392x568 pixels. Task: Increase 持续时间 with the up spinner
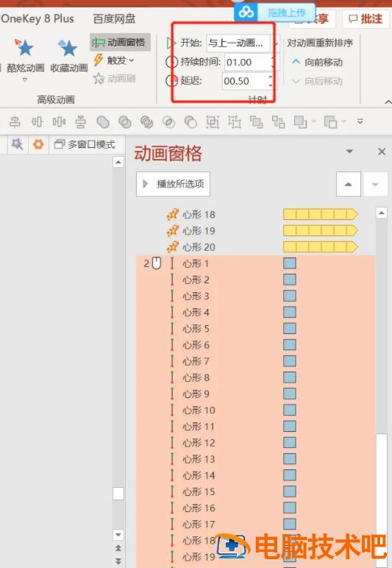274,58
